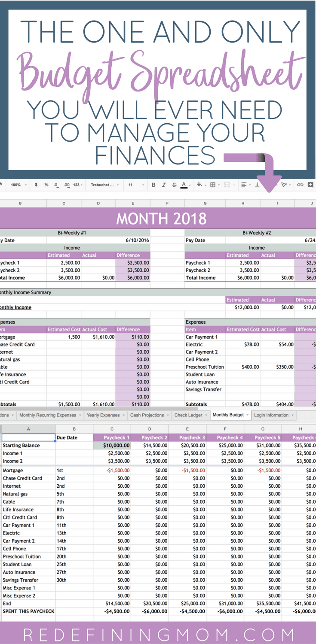Decrease decimal places in toolbar
This screenshot has height=644, width=316.
[56, 185]
